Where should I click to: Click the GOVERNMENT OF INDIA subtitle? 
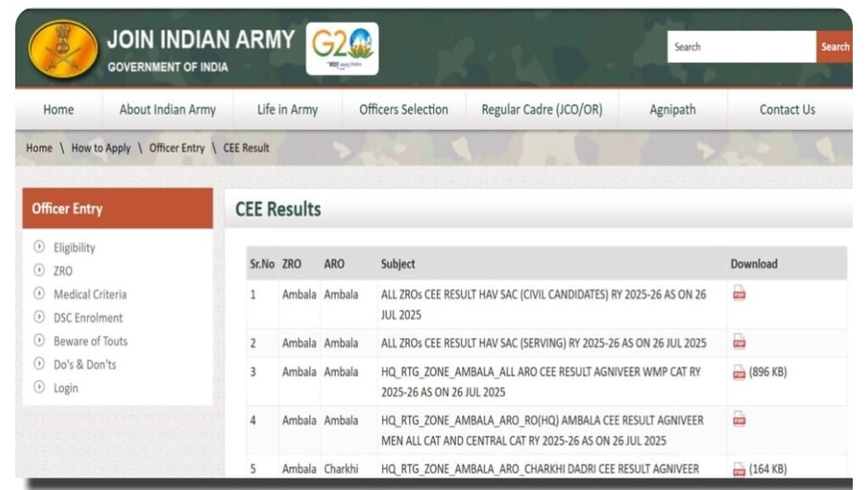click(x=168, y=67)
